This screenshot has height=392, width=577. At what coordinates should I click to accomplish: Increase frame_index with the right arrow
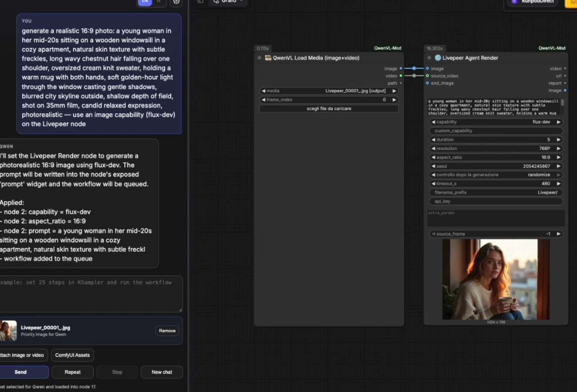coord(394,100)
